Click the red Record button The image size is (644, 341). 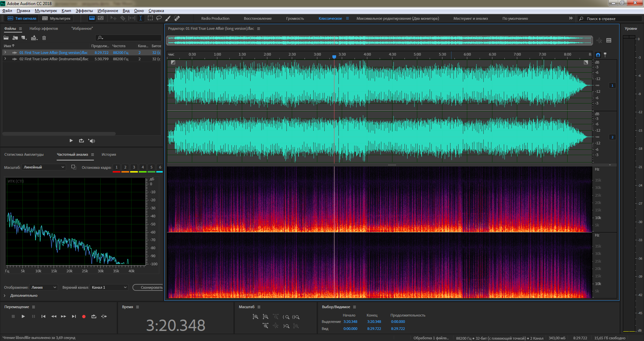tap(84, 316)
